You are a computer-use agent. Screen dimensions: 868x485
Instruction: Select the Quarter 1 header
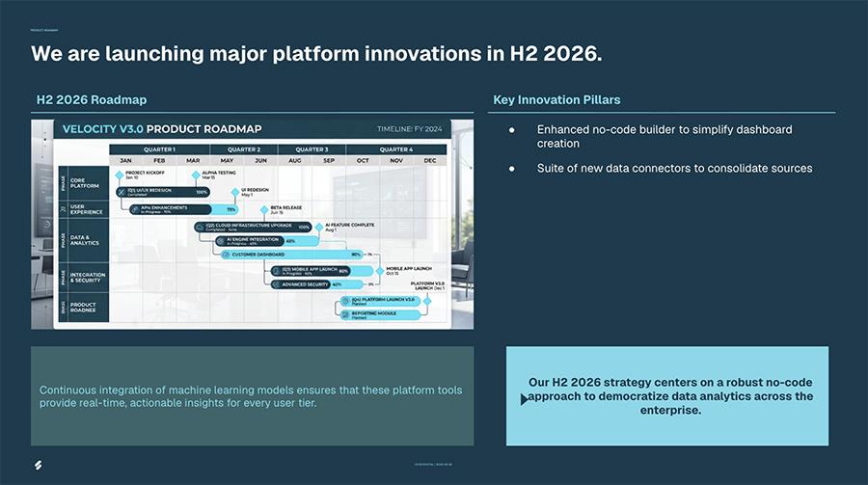click(159, 149)
